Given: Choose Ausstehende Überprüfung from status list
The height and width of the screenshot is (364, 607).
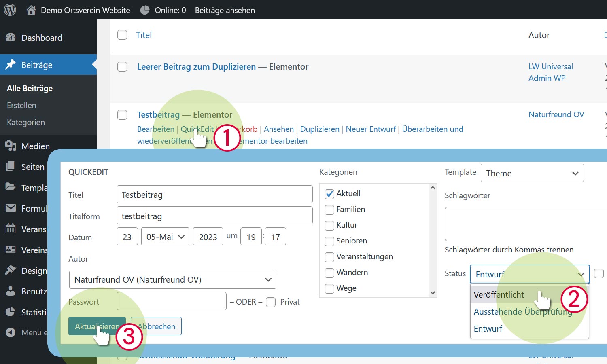Looking at the screenshot, I should [530, 311].
